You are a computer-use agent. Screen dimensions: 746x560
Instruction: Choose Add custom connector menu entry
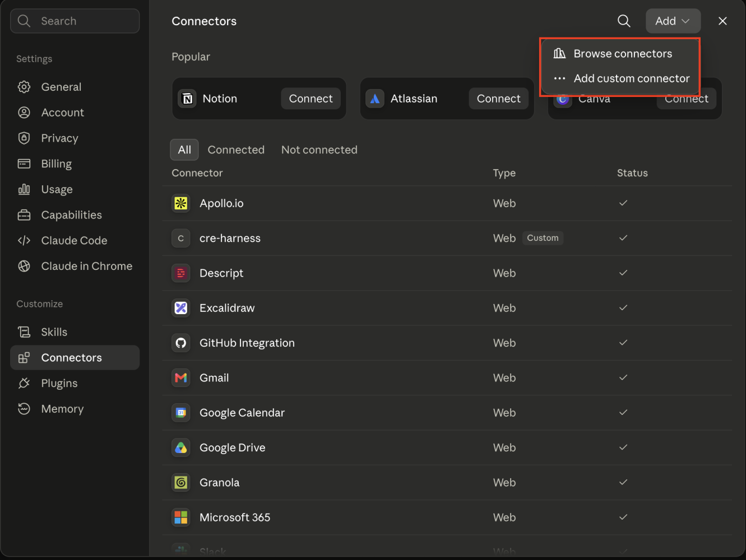pyautogui.click(x=620, y=79)
